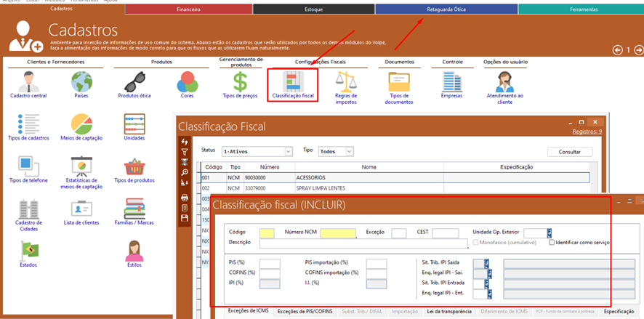The height and width of the screenshot is (319, 644).
Task: Open the Unidade Op. Exterior dropdown
Action: click(x=550, y=233)
